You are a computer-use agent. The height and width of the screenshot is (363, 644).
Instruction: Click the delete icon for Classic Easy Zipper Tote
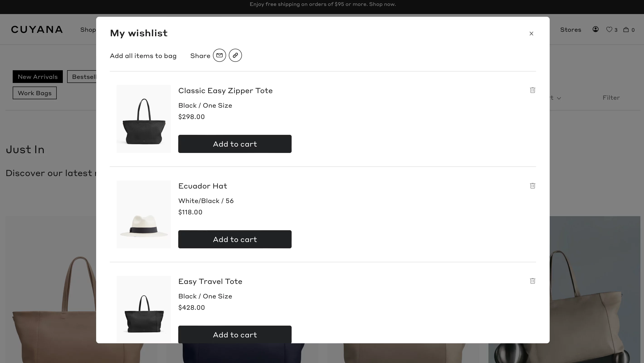pyautogui.click(x=532, y=90)
